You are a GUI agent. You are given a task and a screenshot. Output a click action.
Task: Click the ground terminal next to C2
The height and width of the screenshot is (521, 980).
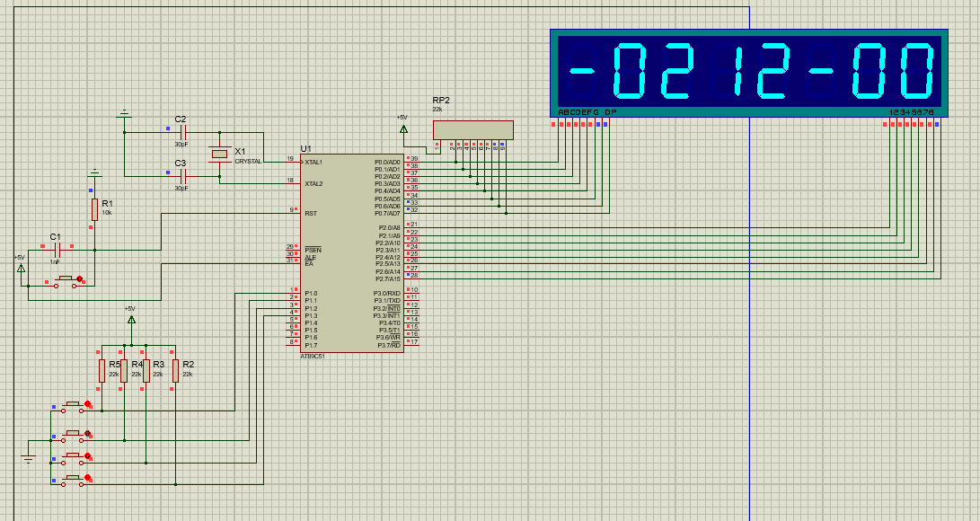(124, 114)
